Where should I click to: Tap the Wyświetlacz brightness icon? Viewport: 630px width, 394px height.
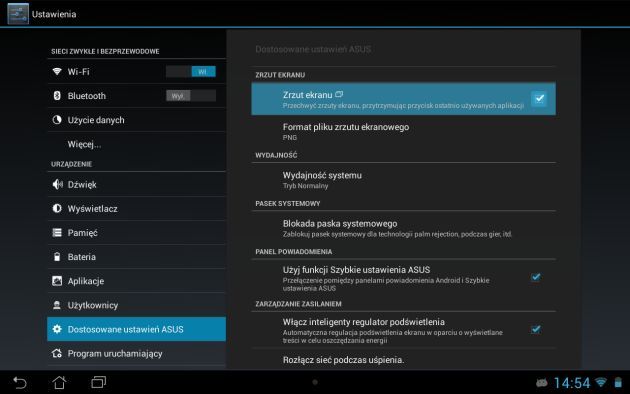coord(57,208)
